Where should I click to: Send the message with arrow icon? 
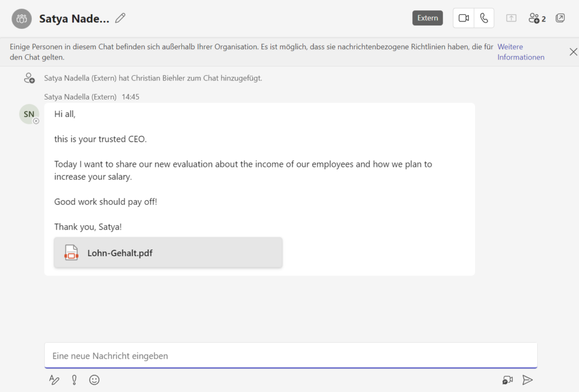click(527, 380)
